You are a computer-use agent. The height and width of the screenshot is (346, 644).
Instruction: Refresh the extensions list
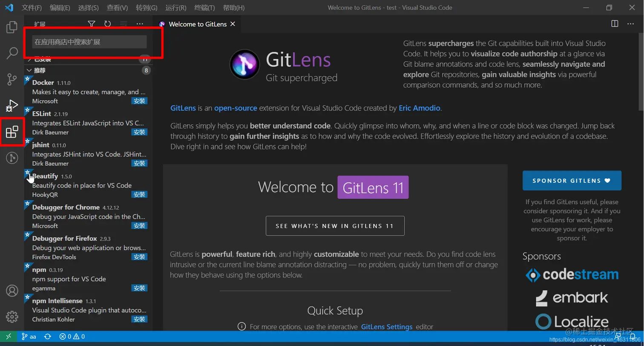tap(107, 24)
